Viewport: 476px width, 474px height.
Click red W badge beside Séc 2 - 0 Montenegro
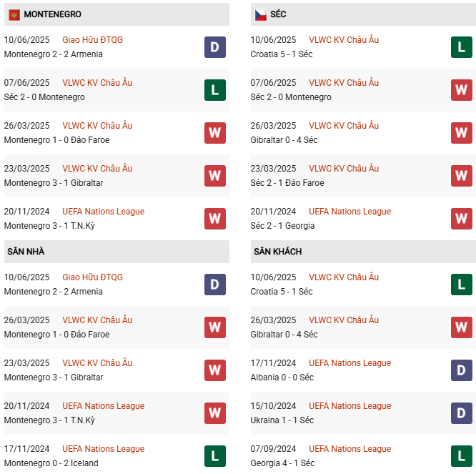click(x=461, y=90)
